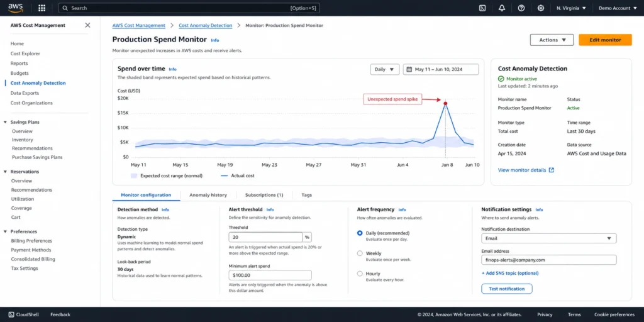Select the Hourly alert frequency

[x=360, y=274]
